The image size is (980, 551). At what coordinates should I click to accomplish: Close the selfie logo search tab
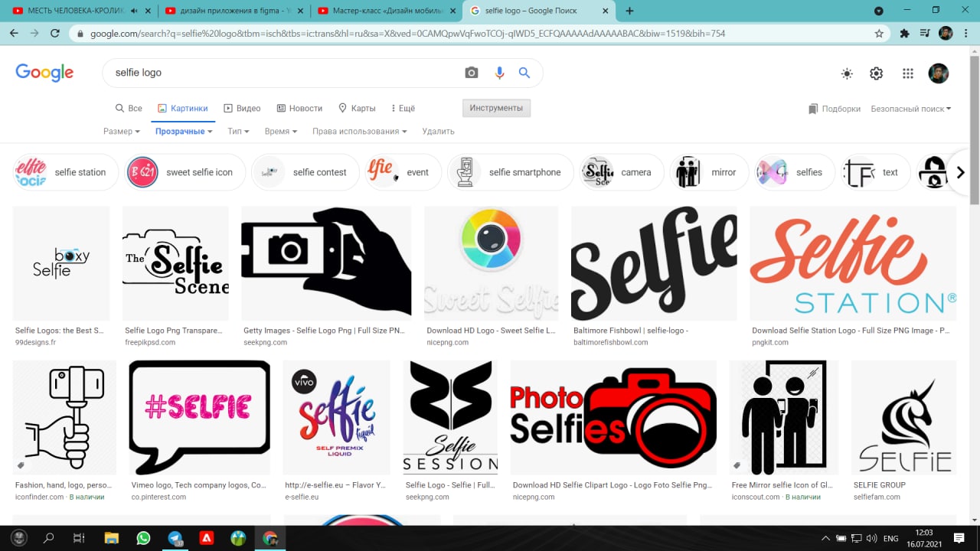tap(606, 11)
